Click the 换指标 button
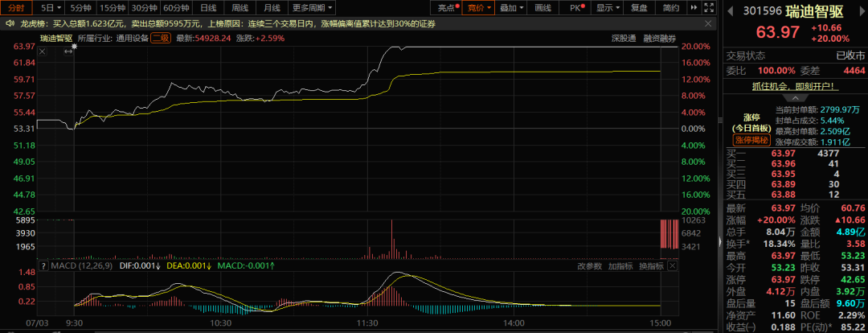 pyautogui.click(x=651, y=266)
